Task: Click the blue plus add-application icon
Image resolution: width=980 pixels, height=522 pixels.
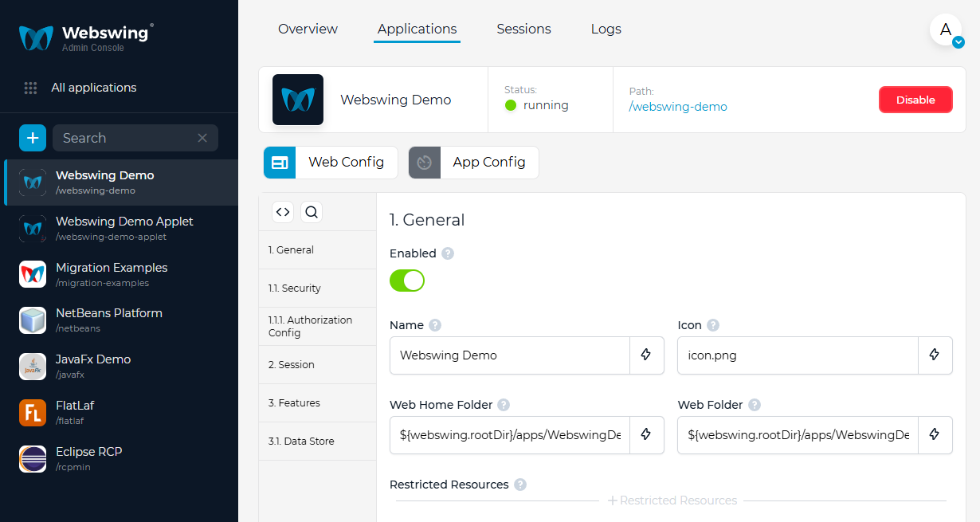Action: (x=33, y=138)
